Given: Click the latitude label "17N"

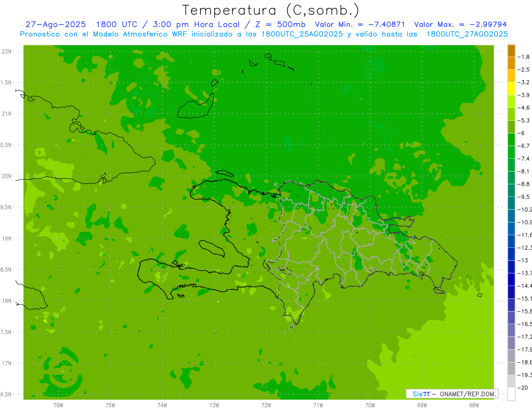Looking at the screenshot, I should [x=8, y=363].
